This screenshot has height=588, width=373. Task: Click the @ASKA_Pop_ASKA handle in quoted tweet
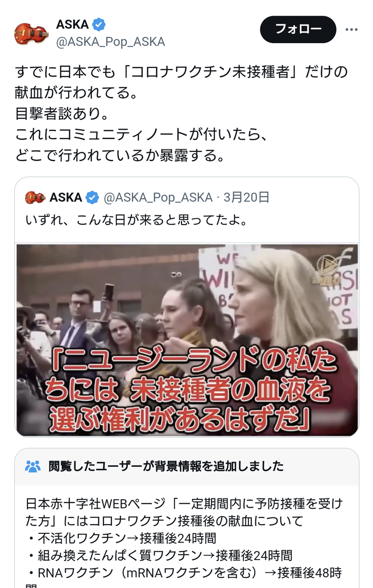pyautogui.click(x=158, y=198)
